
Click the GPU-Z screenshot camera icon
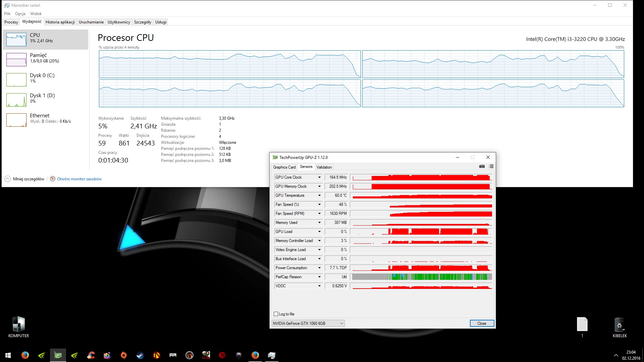[x=482, y=167]
